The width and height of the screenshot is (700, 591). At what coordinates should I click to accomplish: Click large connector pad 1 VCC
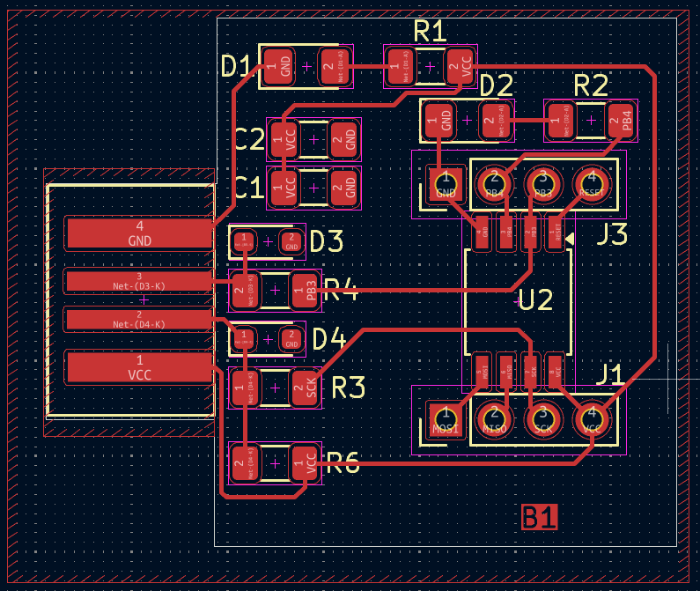coord(139,367)
